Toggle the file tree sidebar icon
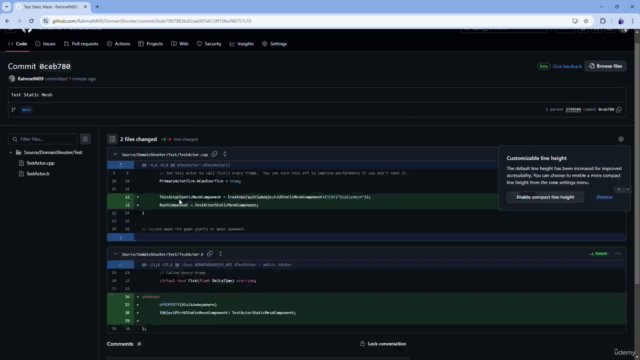The height and width of the screenshot is (360, 640). click(112, 139)
